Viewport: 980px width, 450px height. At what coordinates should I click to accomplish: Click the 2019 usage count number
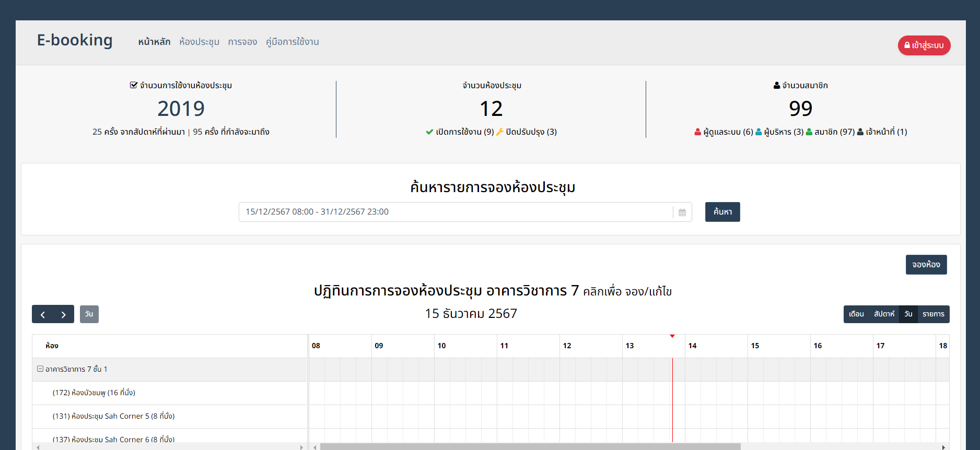(x=181, y=109)
